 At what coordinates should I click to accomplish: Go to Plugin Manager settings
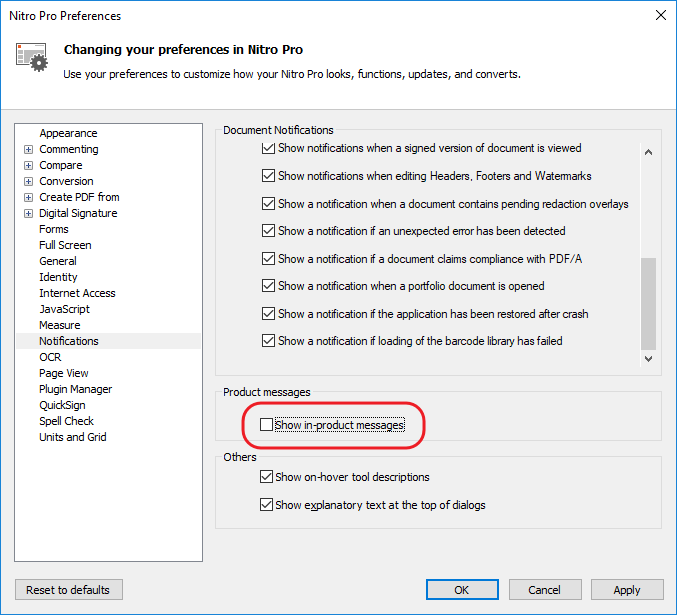76,389
